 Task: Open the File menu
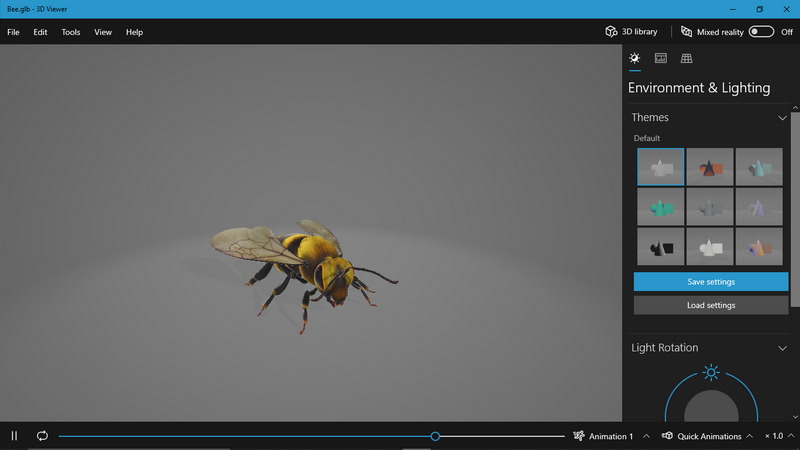click(x=13, y=32)
